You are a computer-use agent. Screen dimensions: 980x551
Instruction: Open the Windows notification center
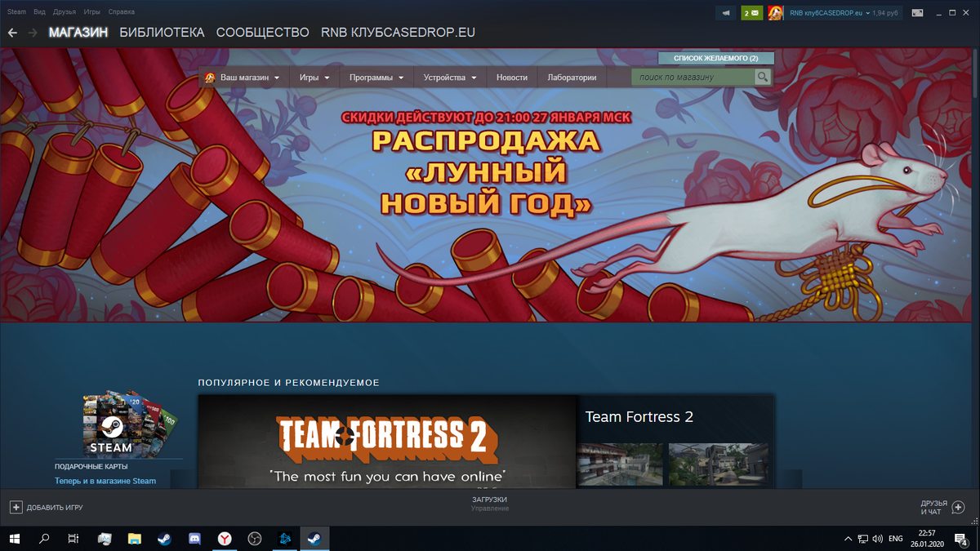[961, 539]
